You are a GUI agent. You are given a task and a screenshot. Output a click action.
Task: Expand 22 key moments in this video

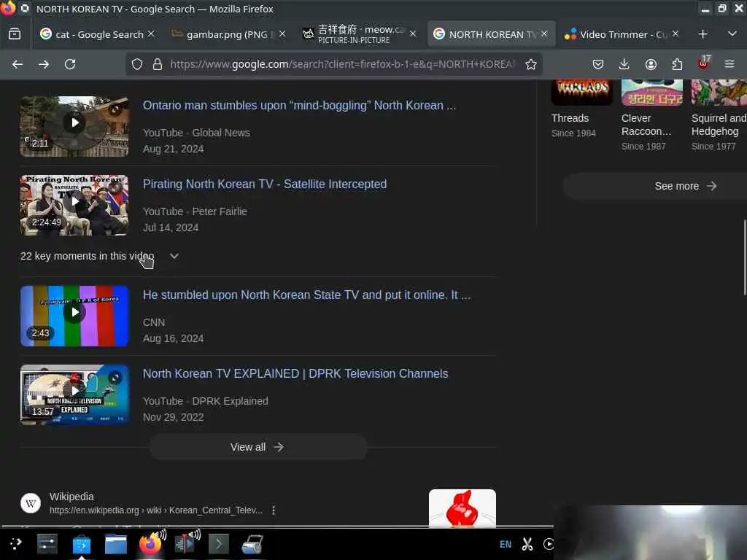click(x=100, y=256)
